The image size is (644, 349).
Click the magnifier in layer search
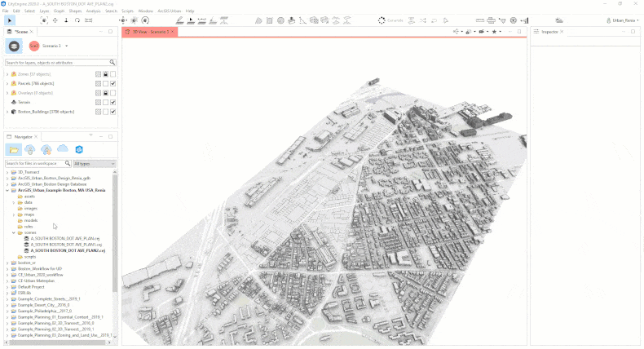point(112,63)
